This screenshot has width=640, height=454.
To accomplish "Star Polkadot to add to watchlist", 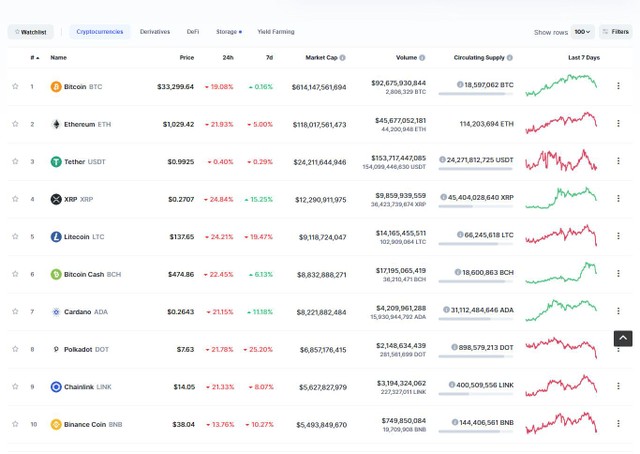I will point(15,349).
